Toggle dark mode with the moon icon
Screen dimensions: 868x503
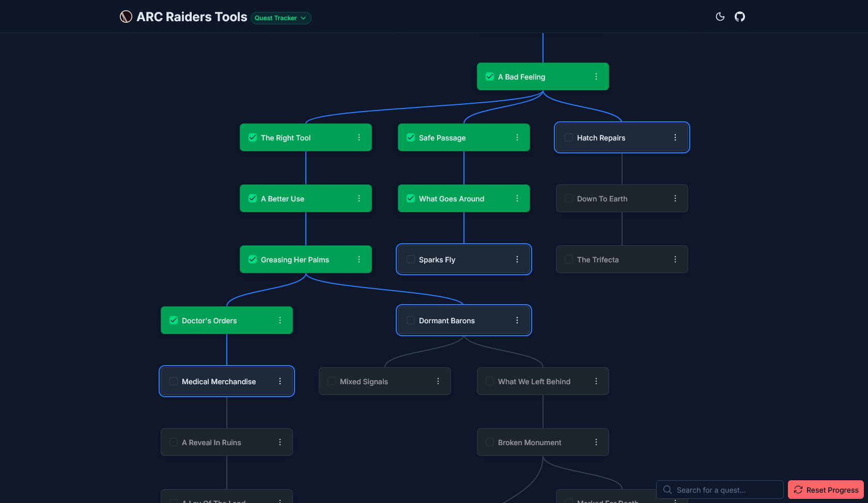pyautogui.click(x=720, y=17)
